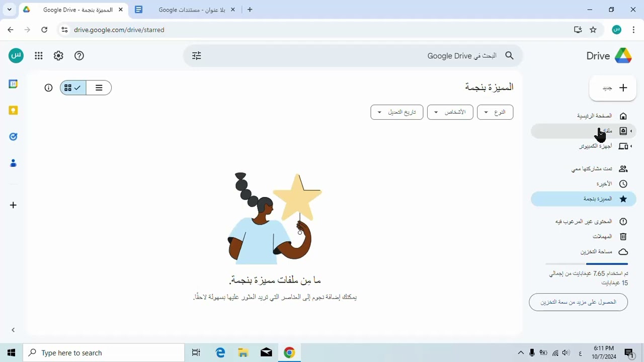Open المحتوى غير المرغوب فيه Spam
The image size is (644, 362).
(x=584, y=222)
